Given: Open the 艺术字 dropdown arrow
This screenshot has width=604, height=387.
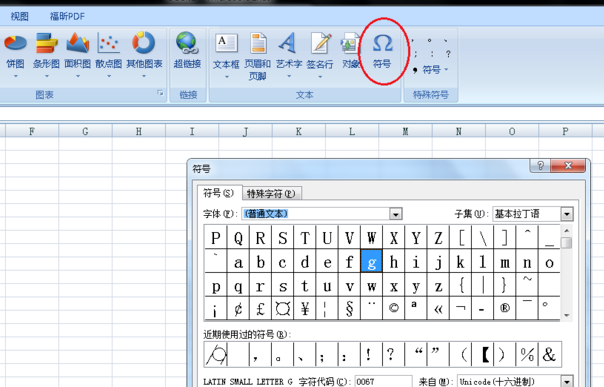Looking at the screenshot, I should click(289, 76).
